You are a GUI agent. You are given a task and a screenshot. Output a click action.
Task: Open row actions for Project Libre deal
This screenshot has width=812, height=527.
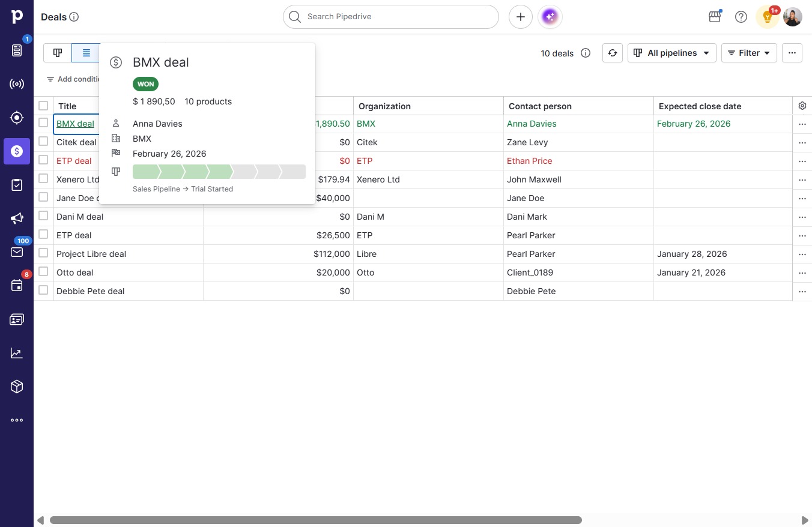click(802, 254)
